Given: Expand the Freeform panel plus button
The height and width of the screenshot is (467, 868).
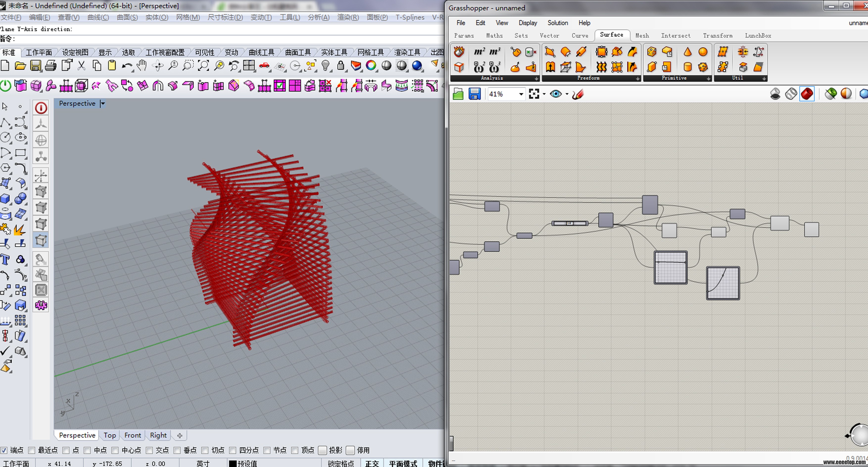Looking at the screenshot, I should pyautogui.click(x=638, y=78).
